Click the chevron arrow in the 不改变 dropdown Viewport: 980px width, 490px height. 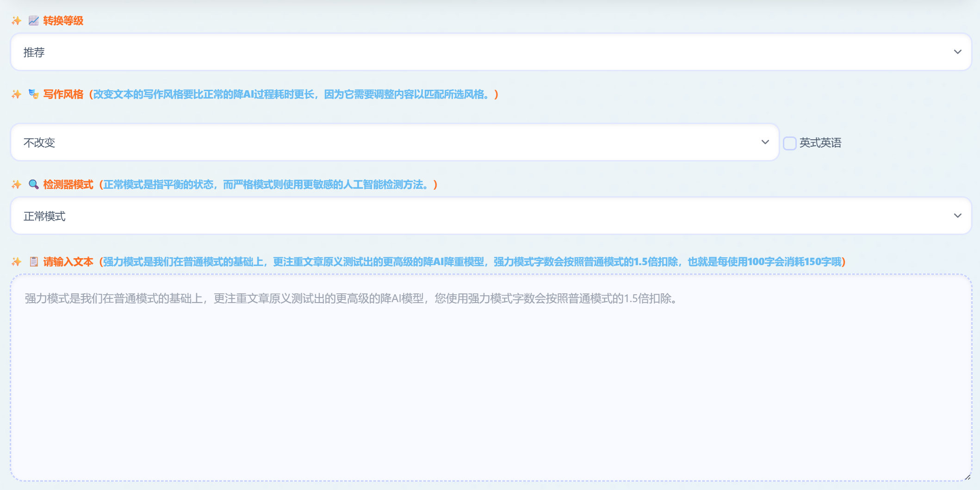click(x=765, y=143)
